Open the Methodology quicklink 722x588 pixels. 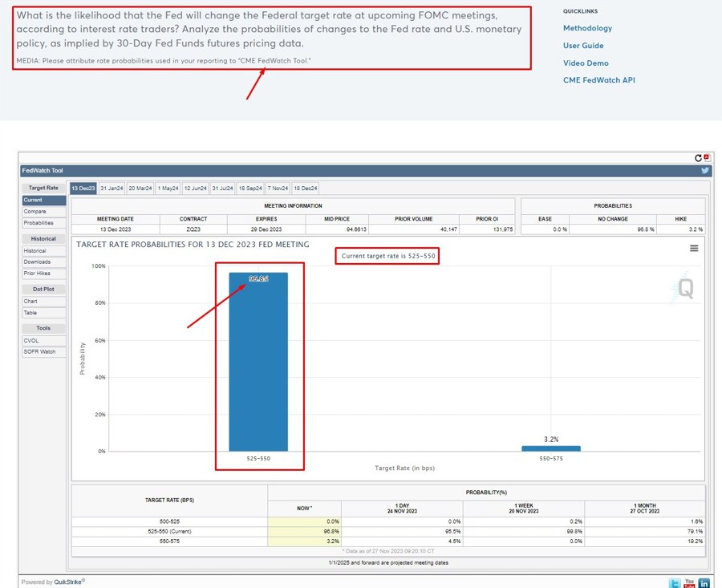(x=587, y=28)
